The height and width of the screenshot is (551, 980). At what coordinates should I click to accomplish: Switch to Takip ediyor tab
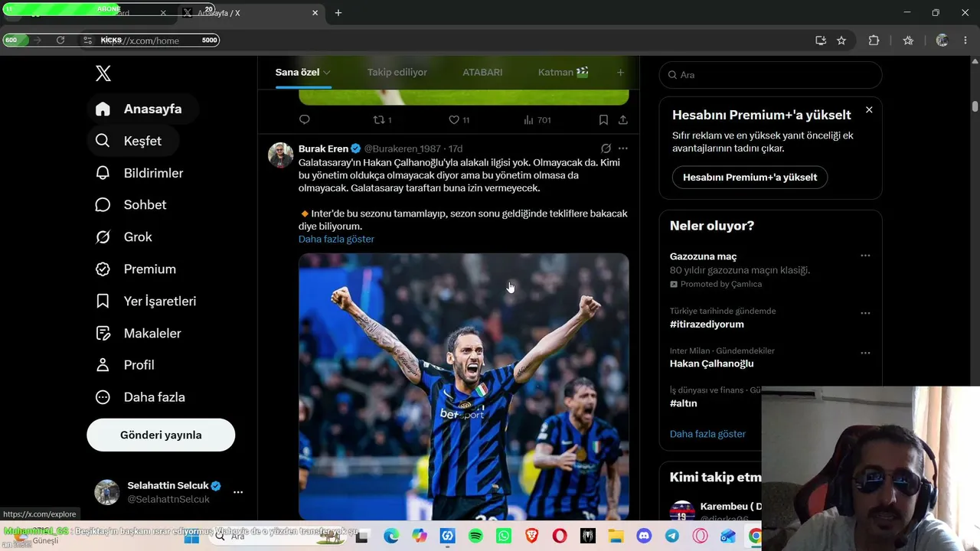point(397,73)
